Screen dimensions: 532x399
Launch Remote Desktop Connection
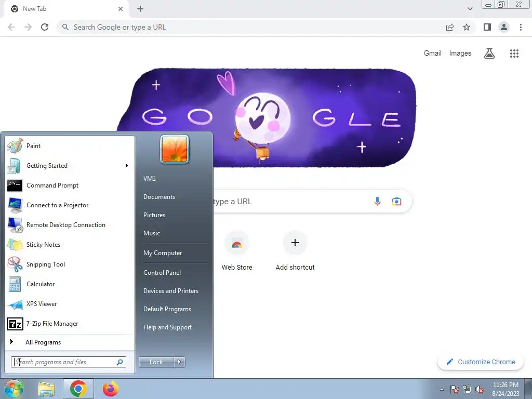70,225
